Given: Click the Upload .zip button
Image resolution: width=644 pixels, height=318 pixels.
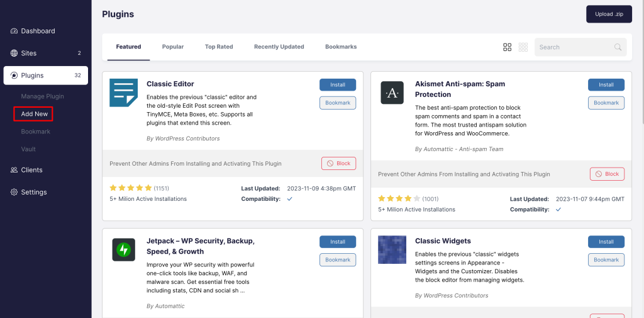Looking at the screenshot, I should [x=609, y=14].
